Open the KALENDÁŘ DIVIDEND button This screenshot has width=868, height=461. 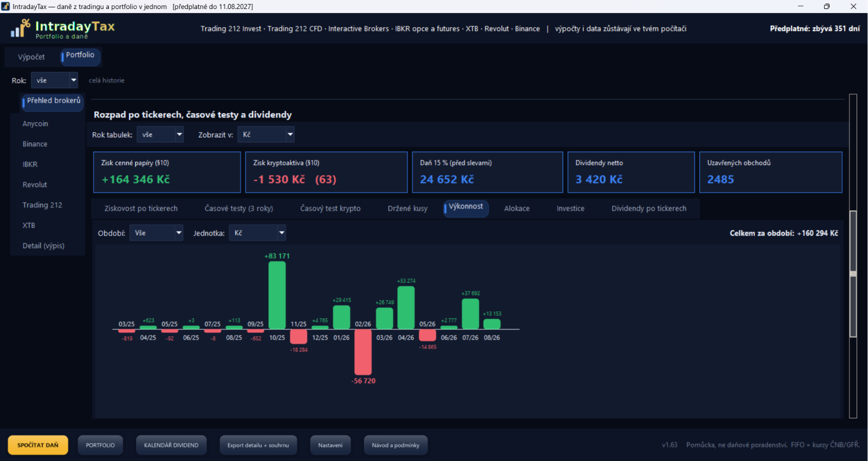coord(171,445)
